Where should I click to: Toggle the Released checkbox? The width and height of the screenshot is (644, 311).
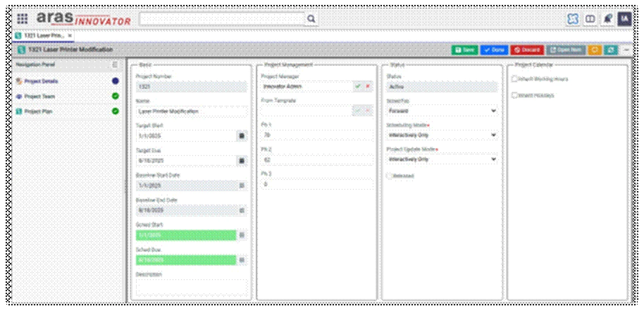(390, 176)
